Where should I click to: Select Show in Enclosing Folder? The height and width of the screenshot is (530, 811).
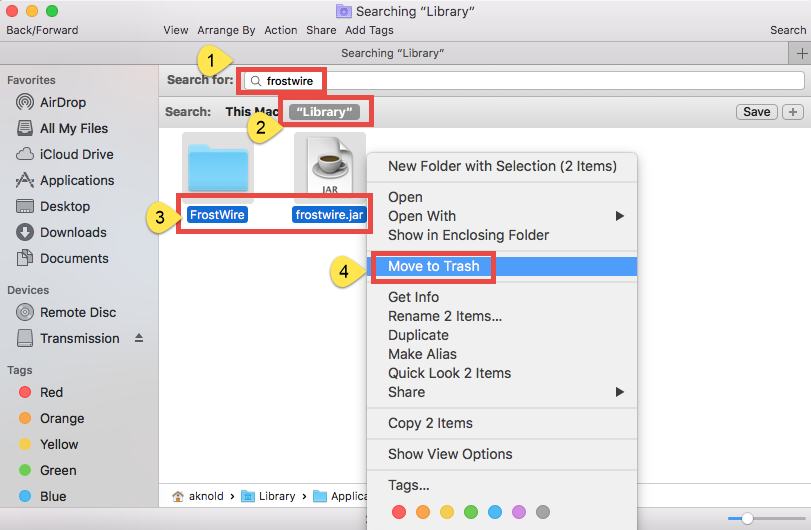coord(502,235)
